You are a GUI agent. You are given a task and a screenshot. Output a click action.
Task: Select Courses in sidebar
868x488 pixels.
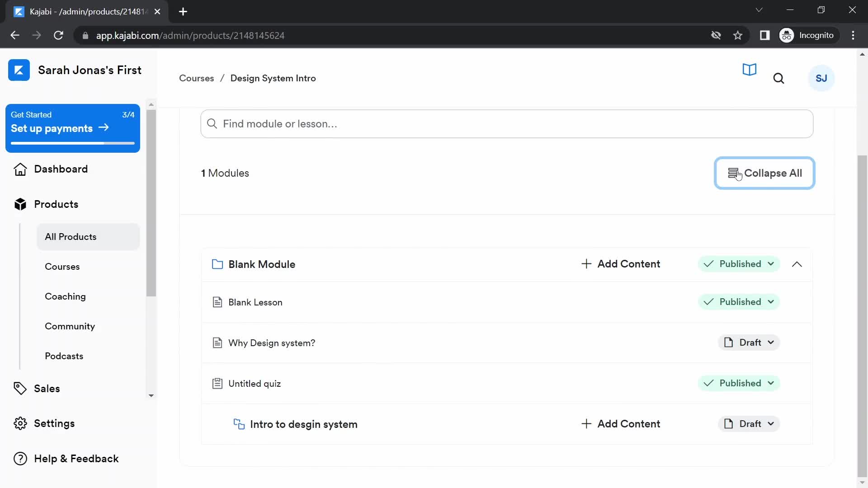point(62,267)
